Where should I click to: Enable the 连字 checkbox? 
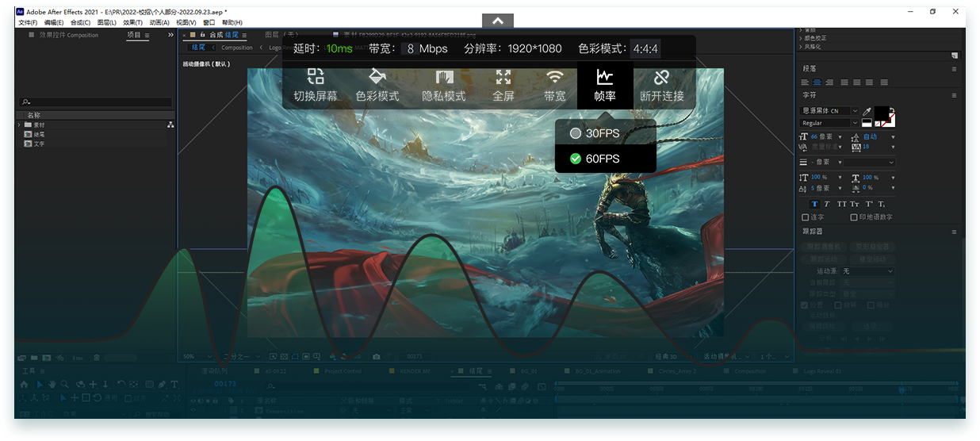[x=806, y=217]
